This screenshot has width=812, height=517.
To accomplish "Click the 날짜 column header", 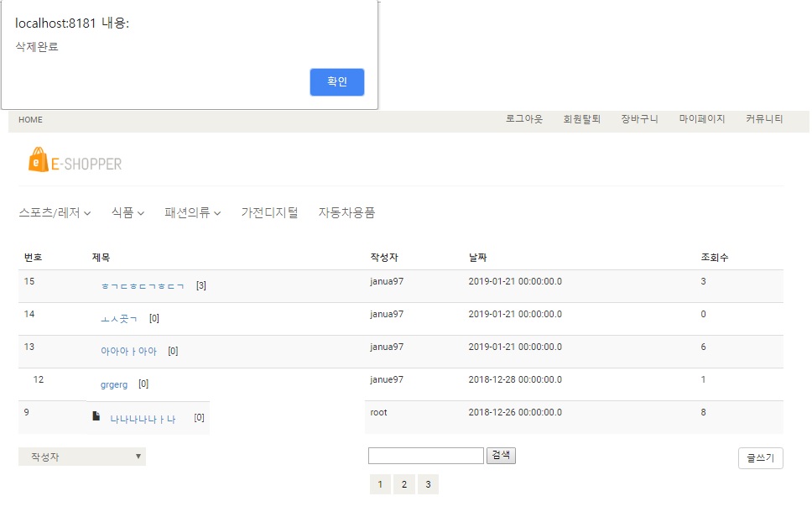I will pyautogui.click(x=477, y=258).
